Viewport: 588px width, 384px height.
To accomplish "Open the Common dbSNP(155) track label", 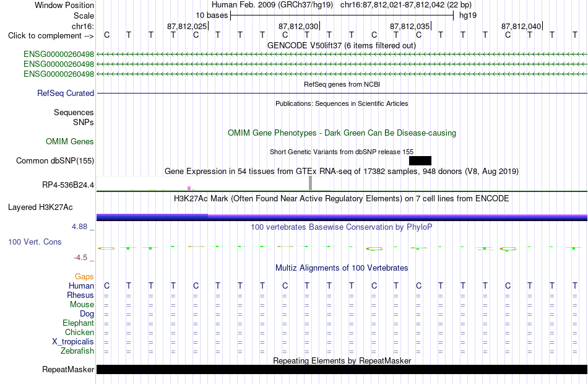I will click(55, 160).
